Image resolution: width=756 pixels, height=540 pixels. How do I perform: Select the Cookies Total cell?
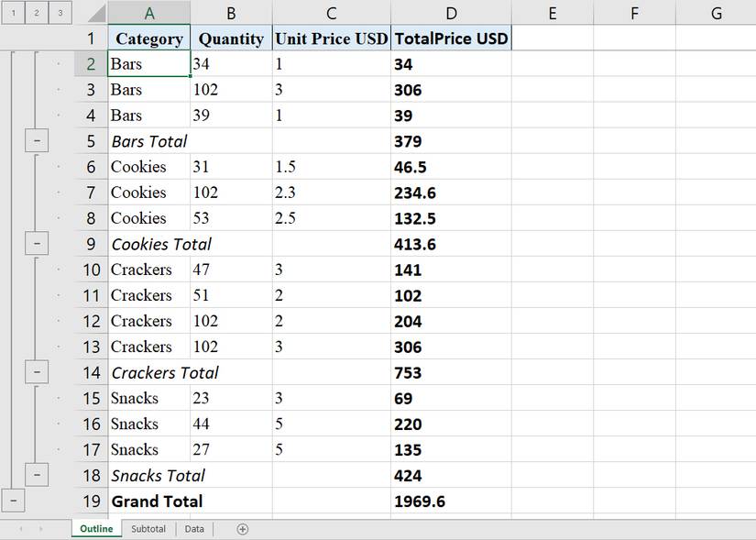point(149,244)
